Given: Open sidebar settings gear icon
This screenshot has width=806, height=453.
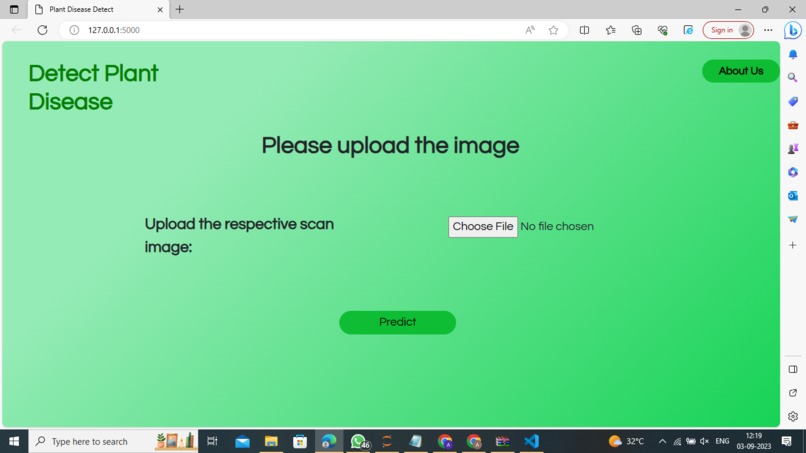Looking at the screenshot, I should tap(793, 416).
